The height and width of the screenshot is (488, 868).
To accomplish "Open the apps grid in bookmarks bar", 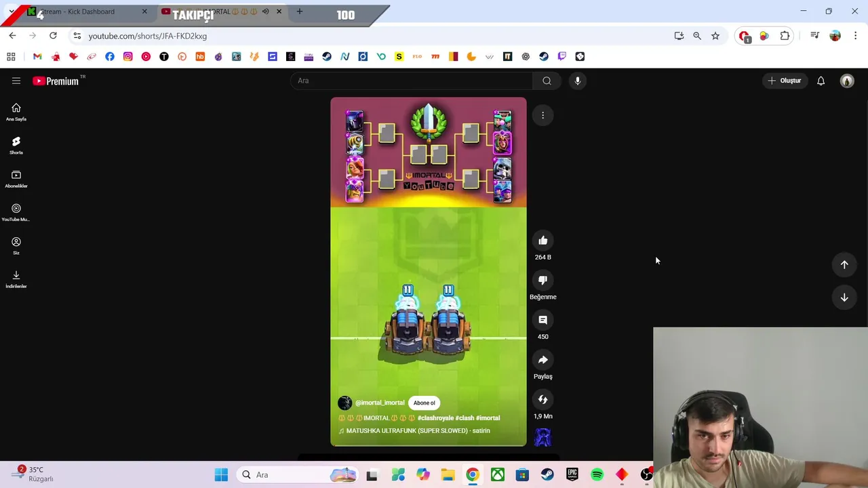I will (x=11, y=57).
